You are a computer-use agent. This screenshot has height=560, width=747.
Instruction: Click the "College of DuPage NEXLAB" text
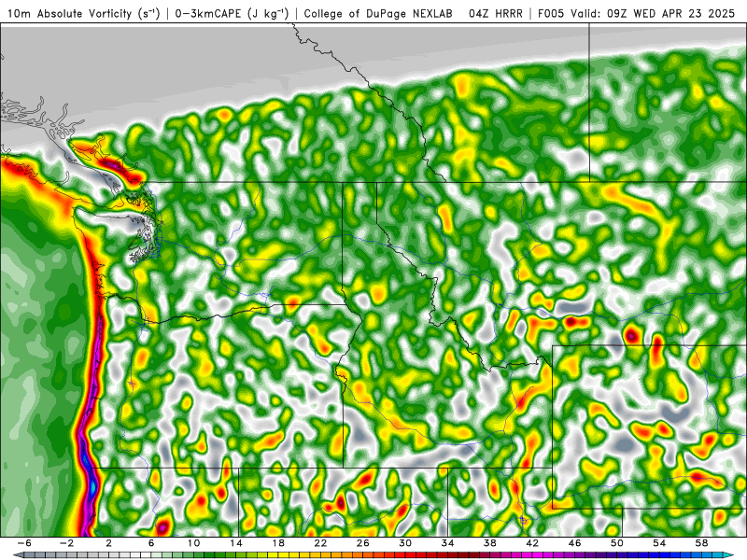tap(378, 14)
